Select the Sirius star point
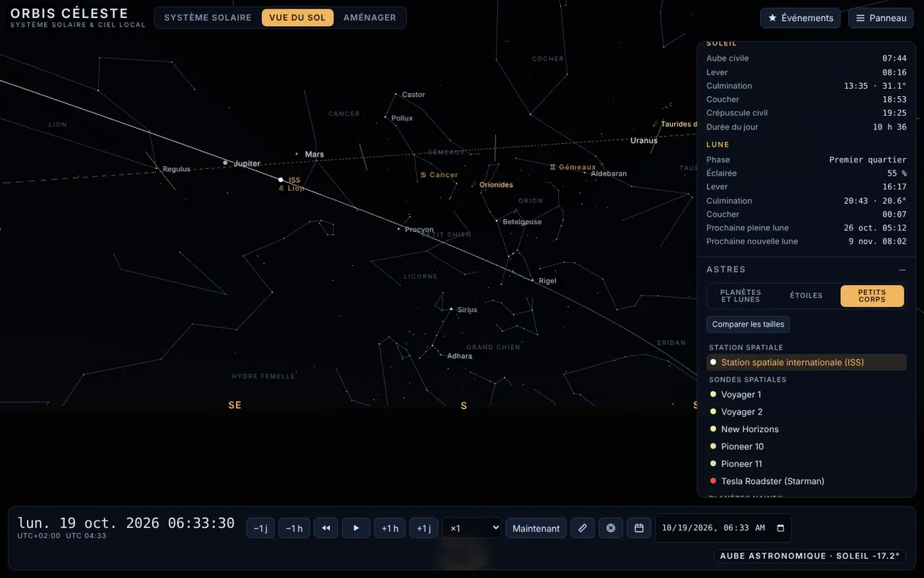924x578 pixels. pos(451,309)
